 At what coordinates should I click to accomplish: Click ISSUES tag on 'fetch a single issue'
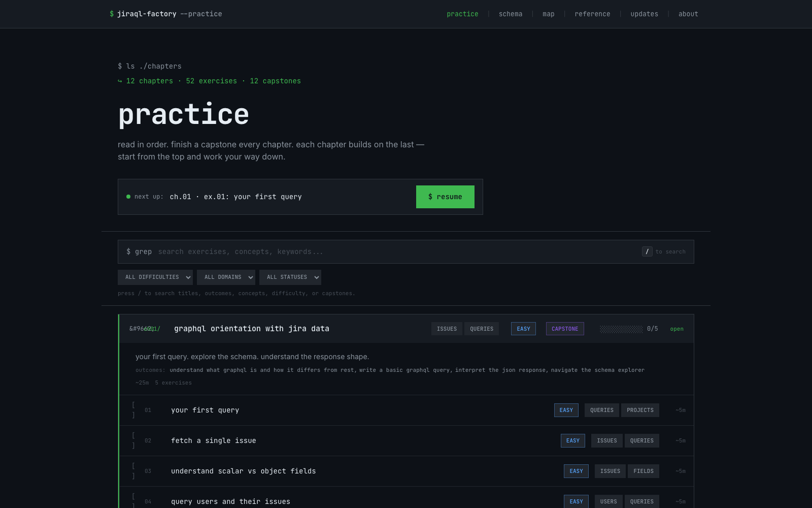point(607,440)
